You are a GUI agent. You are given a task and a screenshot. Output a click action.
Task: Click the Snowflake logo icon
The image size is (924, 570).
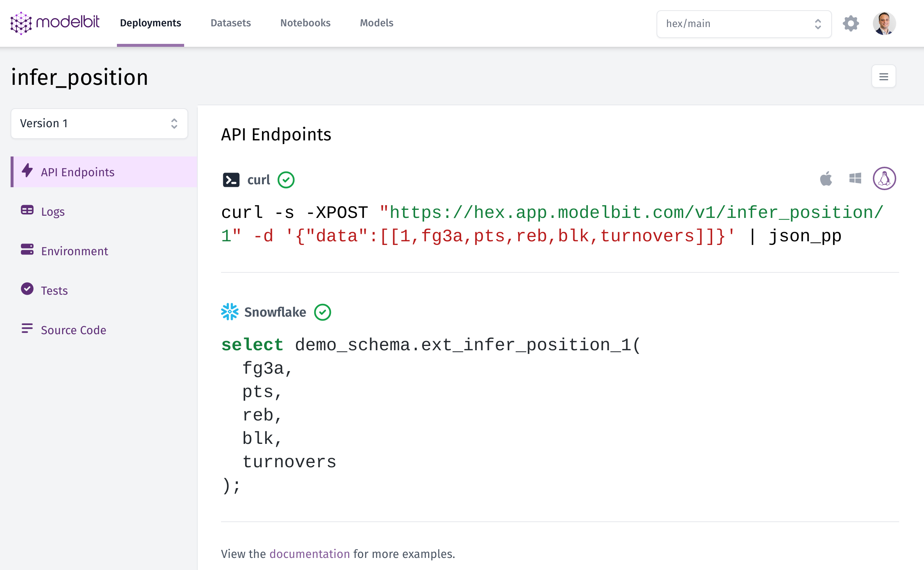point(230,312)
